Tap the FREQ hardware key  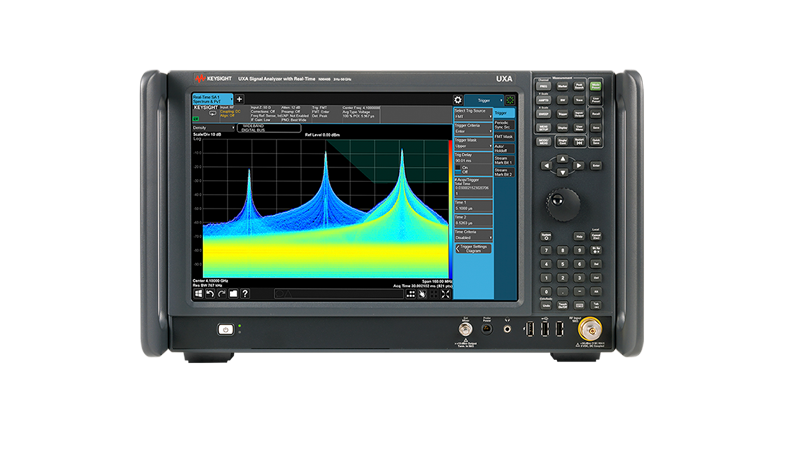click(x=543, y=86)
